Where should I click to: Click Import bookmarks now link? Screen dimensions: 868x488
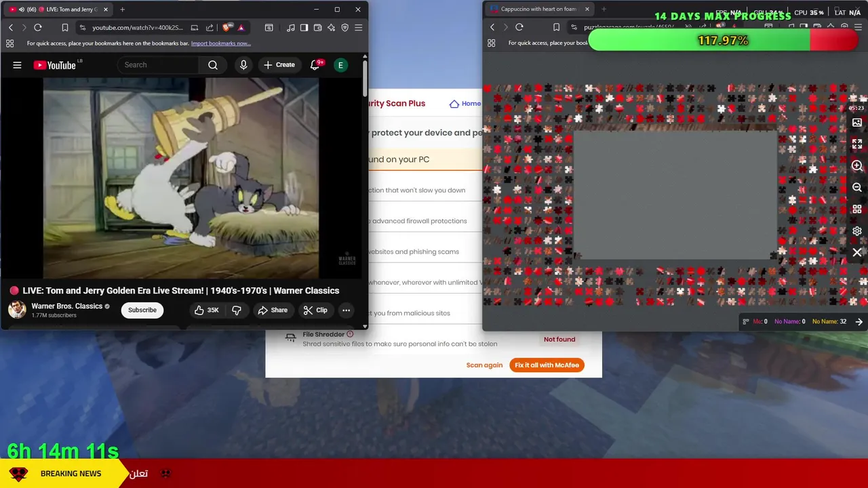coord(221,43)
